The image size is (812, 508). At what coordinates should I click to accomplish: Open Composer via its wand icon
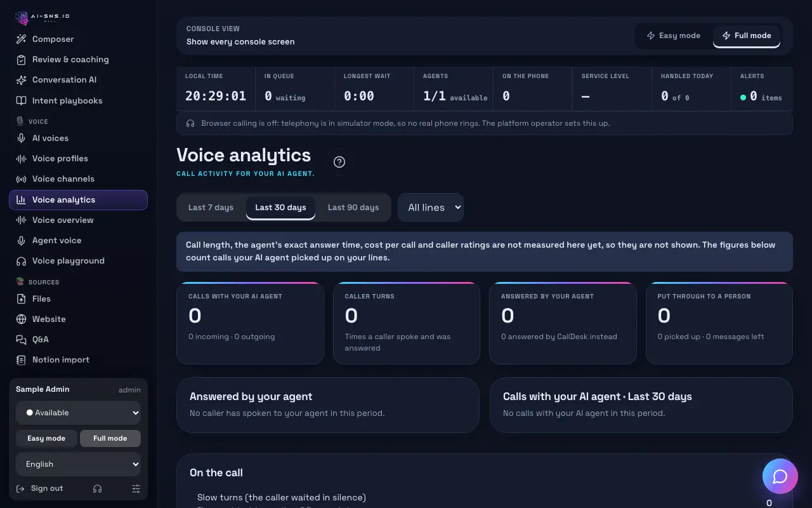tap(21, 39)
